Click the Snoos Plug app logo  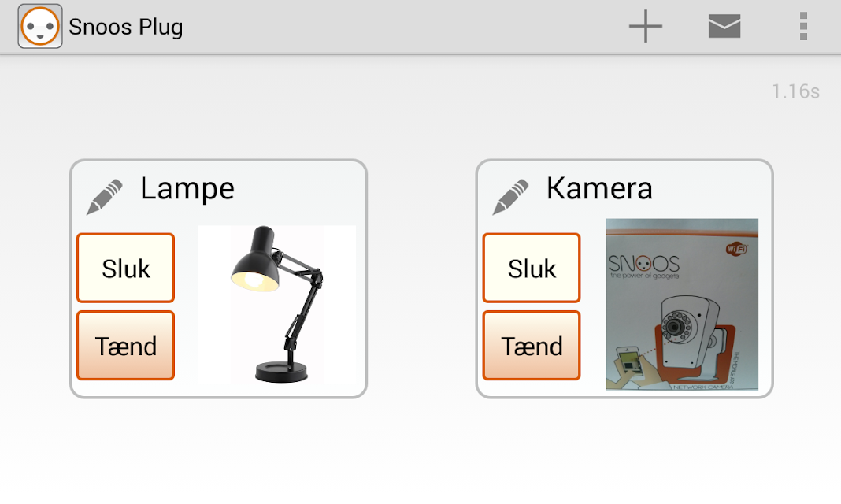40,26
